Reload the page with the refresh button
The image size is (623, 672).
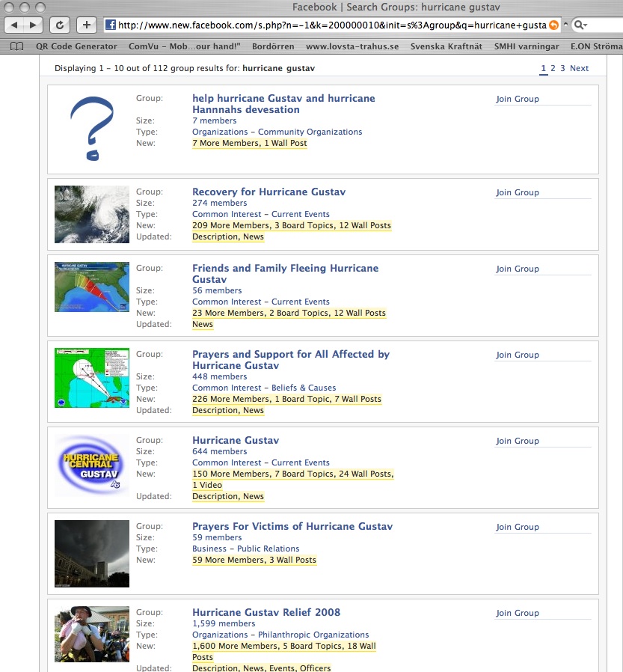coord(60,25)
